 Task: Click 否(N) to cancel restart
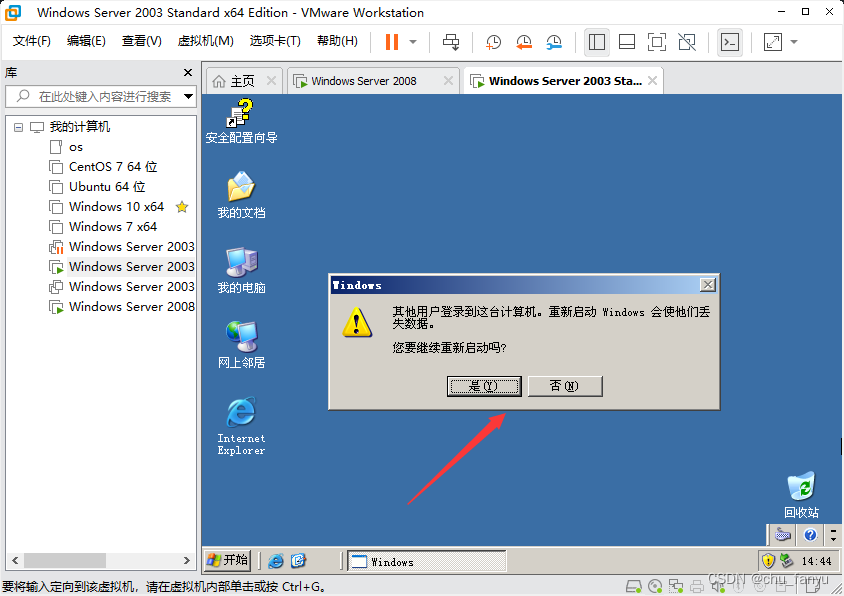pyautogui.click(x=565, y=386)
